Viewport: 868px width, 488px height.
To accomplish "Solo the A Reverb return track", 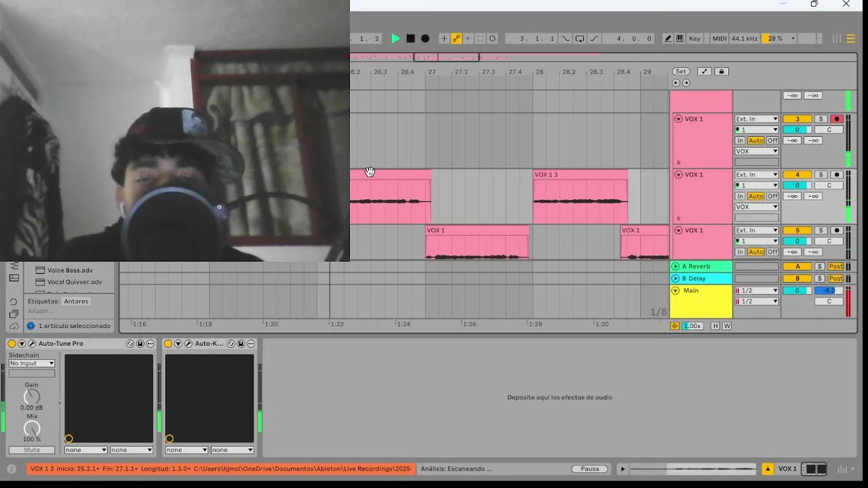I will [x=819, y=266].
